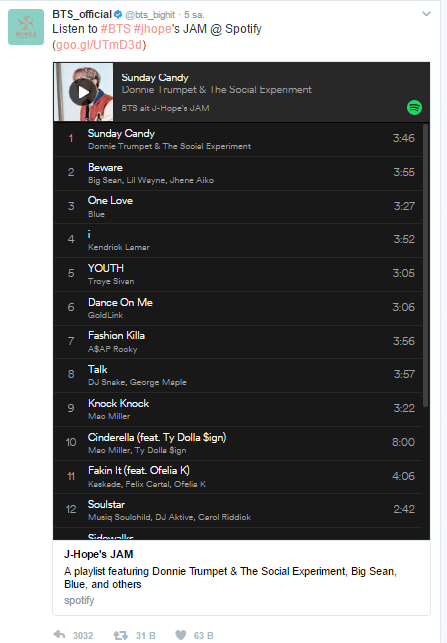447x643 pixels.
Task: Click the BTS_official profile avatar
Action: [26, 27]
